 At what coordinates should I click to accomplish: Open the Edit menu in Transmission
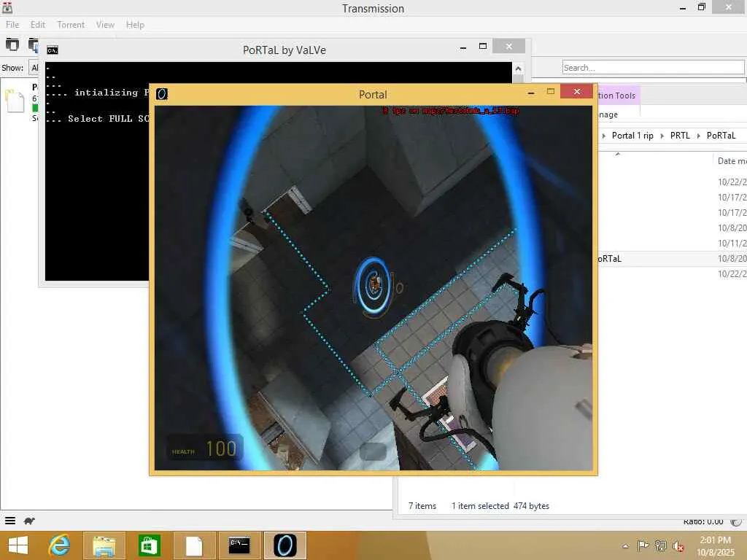(x=38, y=25)
